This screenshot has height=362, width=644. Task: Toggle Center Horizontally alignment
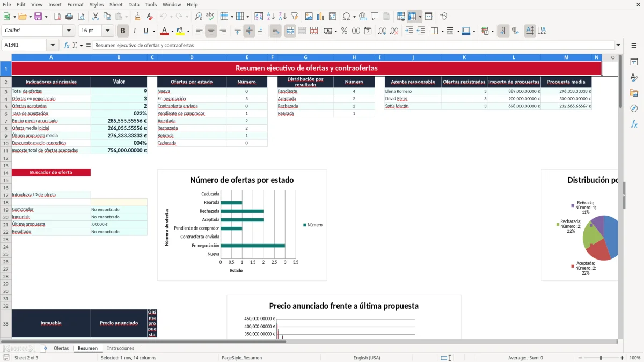point(211,31)
